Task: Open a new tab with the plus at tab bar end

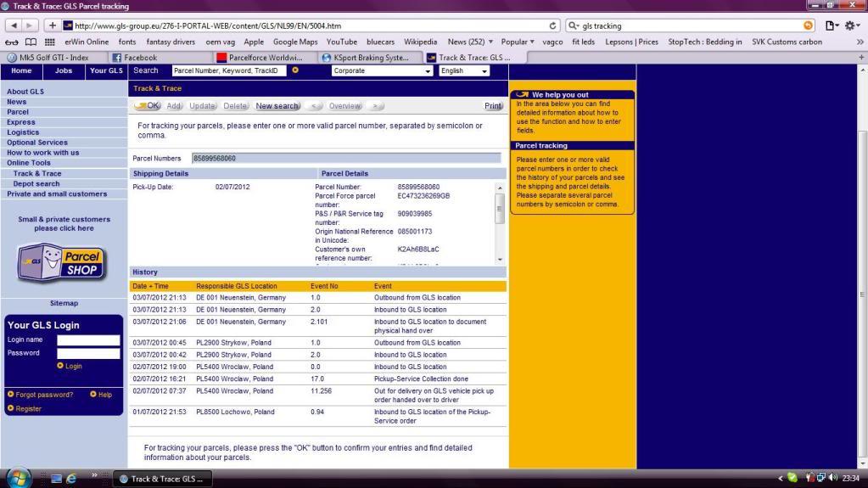Action: (861, 57)
